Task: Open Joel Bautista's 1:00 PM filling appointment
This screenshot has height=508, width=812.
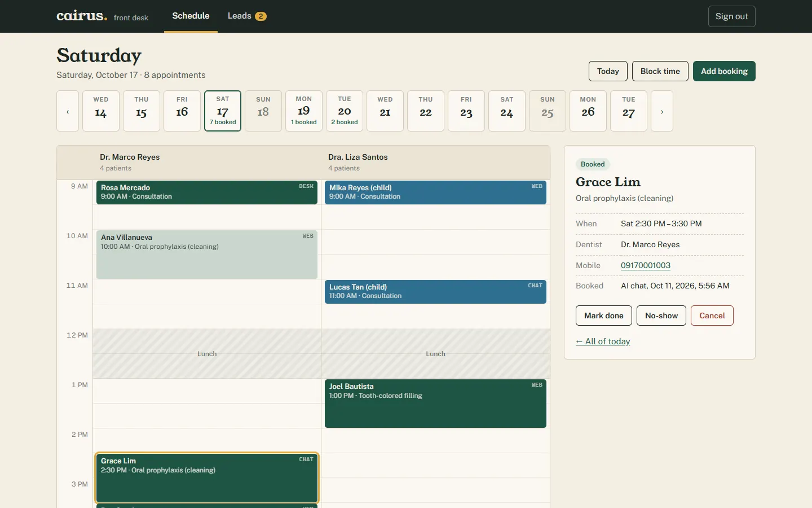Action: pos(435,404)
